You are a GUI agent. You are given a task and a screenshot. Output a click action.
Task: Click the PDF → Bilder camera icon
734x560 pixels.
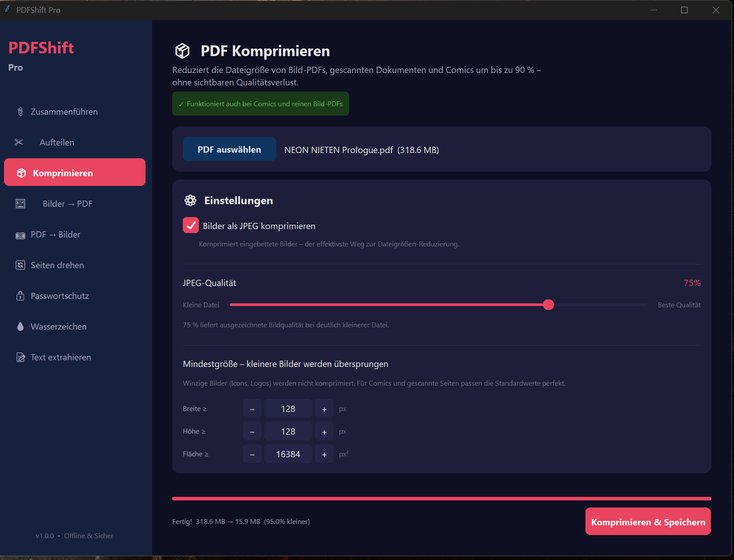tap(20, 234)
